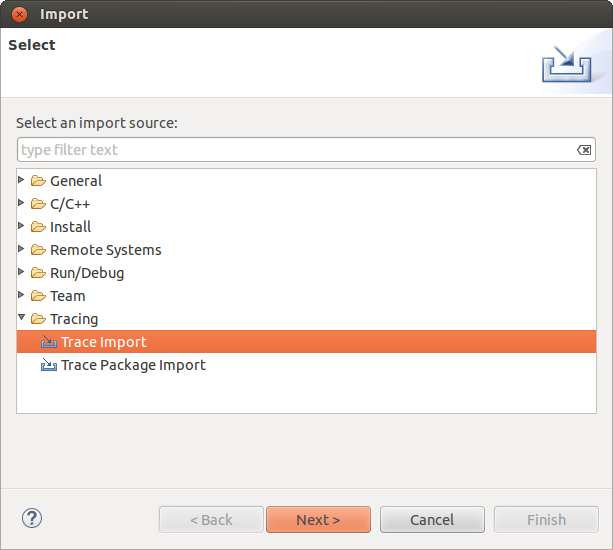Screen dimensions: 613x550
Task: Expand the Run/Debug category
Action: [x=22, y=272]
